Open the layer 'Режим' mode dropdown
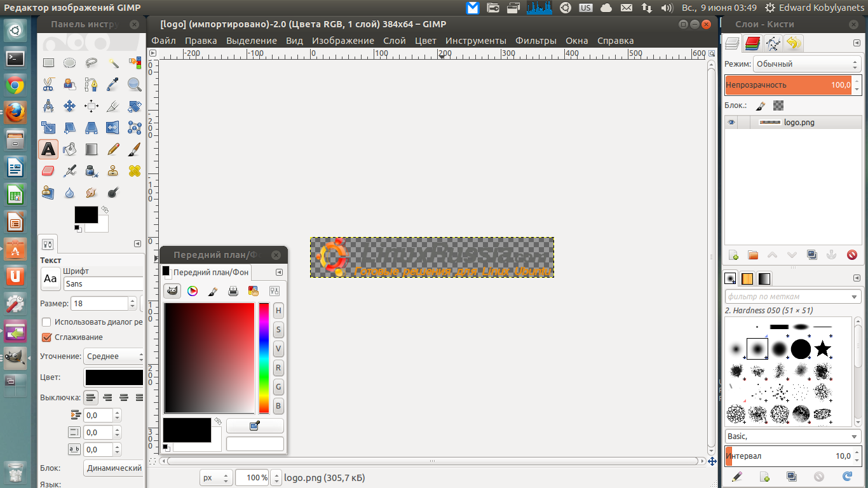 [806, 64]
